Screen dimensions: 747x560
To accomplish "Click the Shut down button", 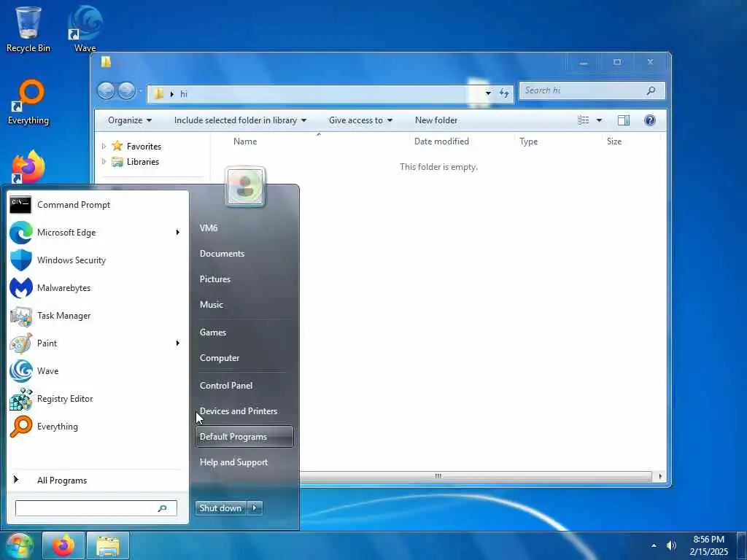I will coord(221,508).
